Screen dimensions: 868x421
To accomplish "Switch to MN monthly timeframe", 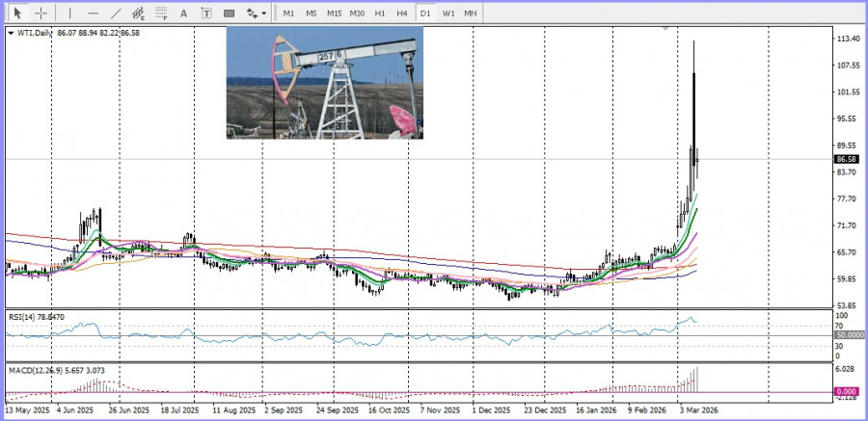I will (x=471, y=13).
